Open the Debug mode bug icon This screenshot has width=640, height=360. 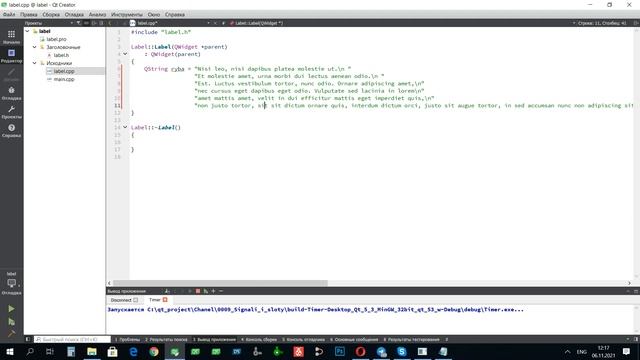click(x=11, y=90)
